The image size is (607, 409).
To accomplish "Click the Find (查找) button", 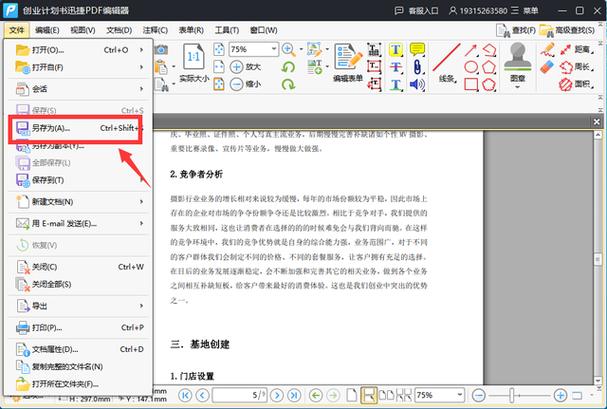I will pos(516,30).
